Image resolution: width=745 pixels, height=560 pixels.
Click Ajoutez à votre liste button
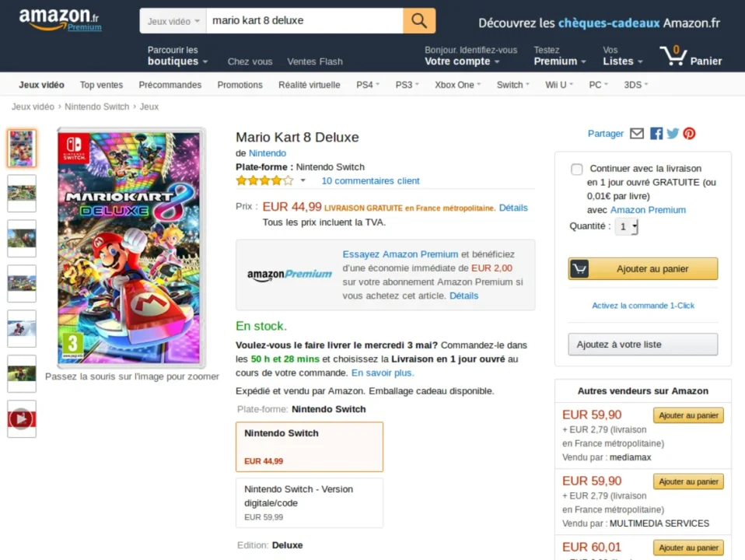tap(643, 345)
